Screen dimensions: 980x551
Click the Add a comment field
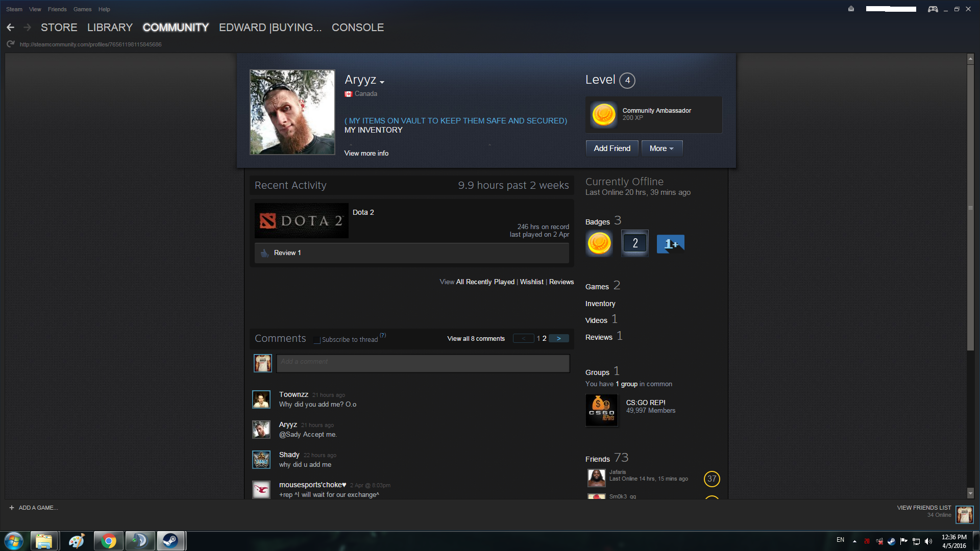click(423, 363)
